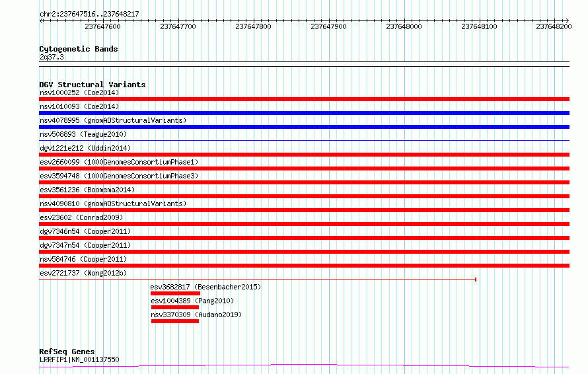
Task: Open dgv7347n54 (Cooper2011) variant
Action: click(x=85, y=245)
